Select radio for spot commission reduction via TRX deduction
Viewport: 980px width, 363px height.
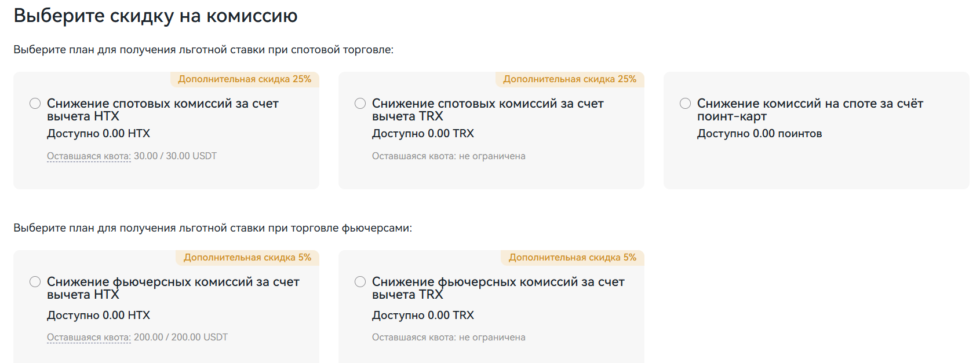[359, 104]
